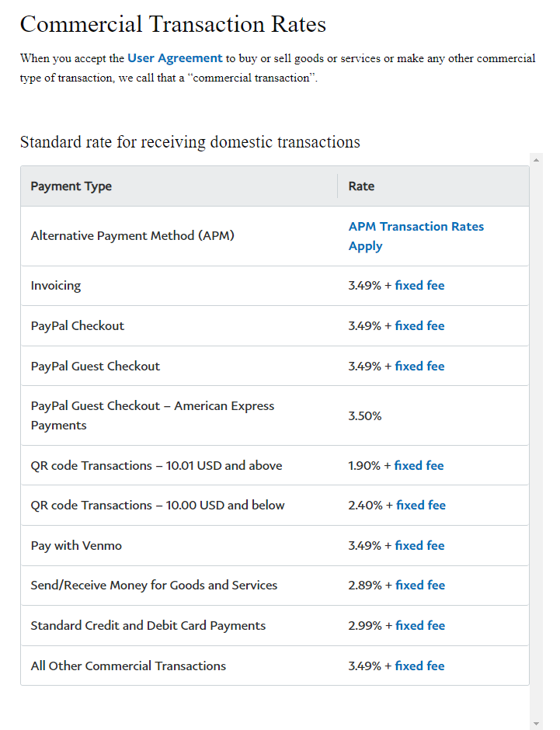Open fixed fee link for Standard Credit and Debit Card
This screenshot has height=730, width=560.
coord(420,626)
